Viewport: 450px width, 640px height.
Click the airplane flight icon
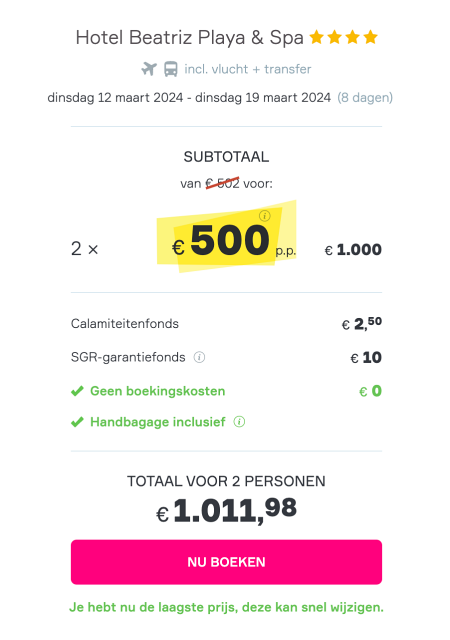coord(149,69)
